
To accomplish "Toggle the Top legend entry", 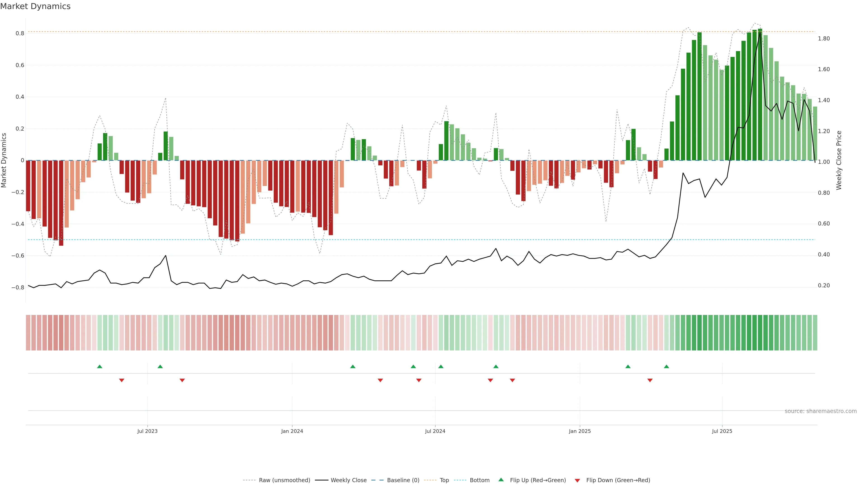I will click(x=444, y=480).
